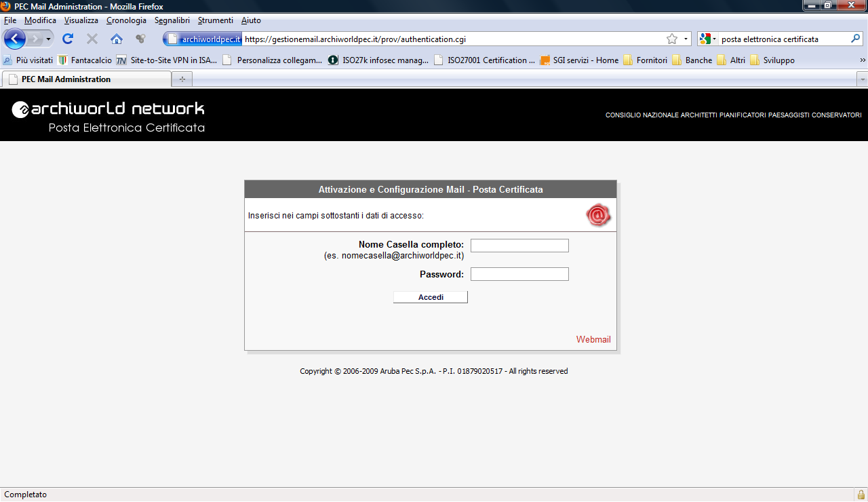Bookmark this page with the star icon
Viewport: 868px width, 502px height.
coord(672,39)
